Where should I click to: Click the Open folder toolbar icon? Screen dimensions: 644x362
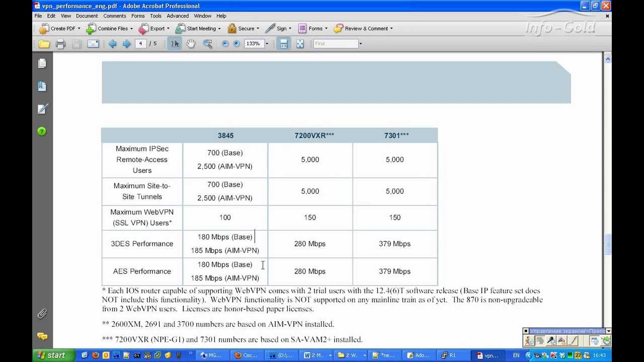pyautogui.click(x=44, y=44)
